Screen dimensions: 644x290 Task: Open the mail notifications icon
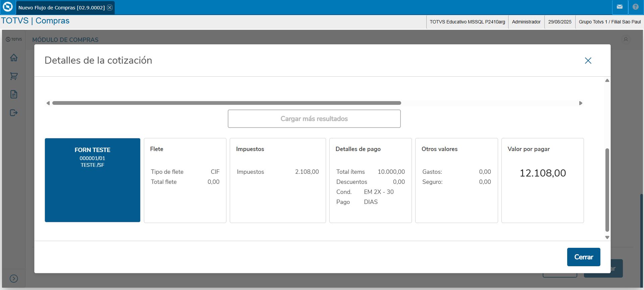(x=620, y=7)
